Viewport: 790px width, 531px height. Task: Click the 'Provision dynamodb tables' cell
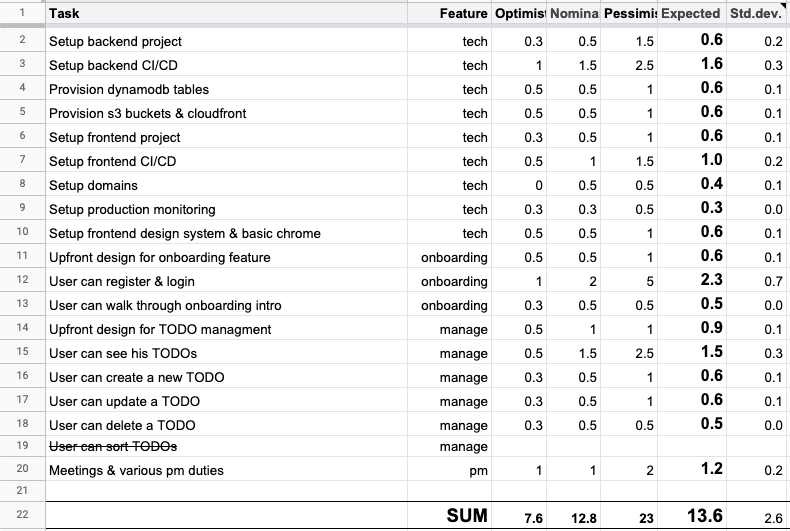[226, 89]
